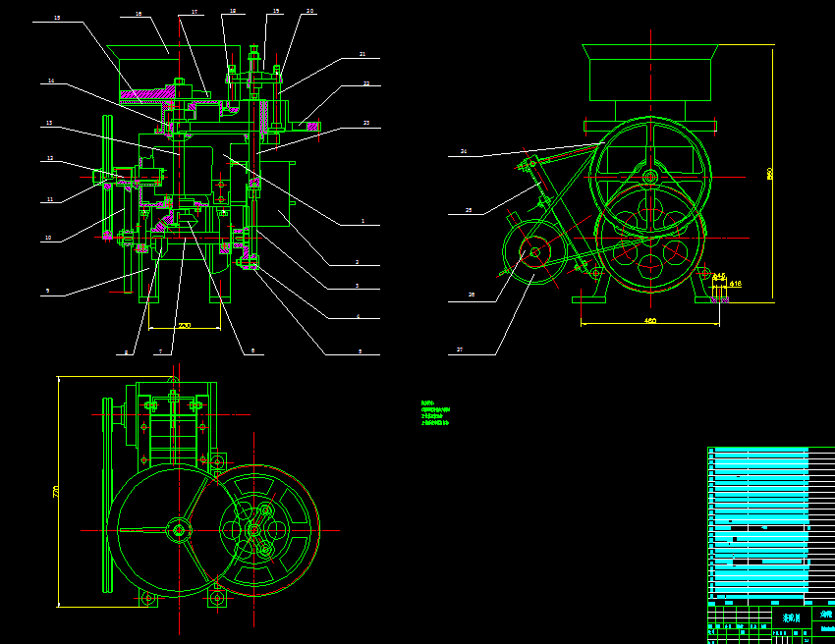835x644 pixels.
Task: Pick the part callout number 20
Action: coord(309,11)
